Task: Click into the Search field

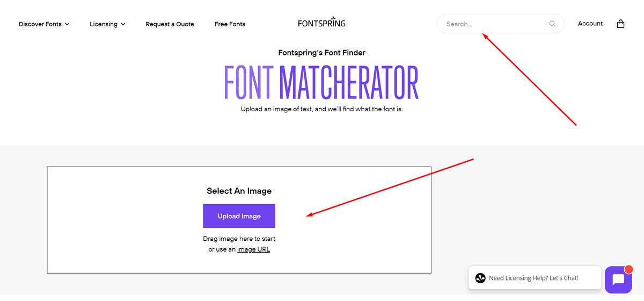Action: (x=500, y=24)
